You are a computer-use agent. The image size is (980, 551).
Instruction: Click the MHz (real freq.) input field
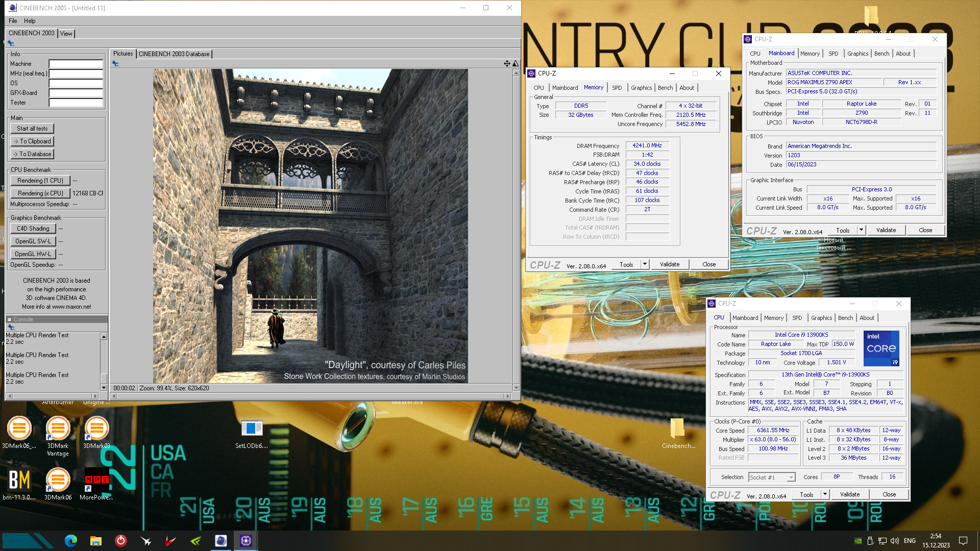[x=76, y=73]
